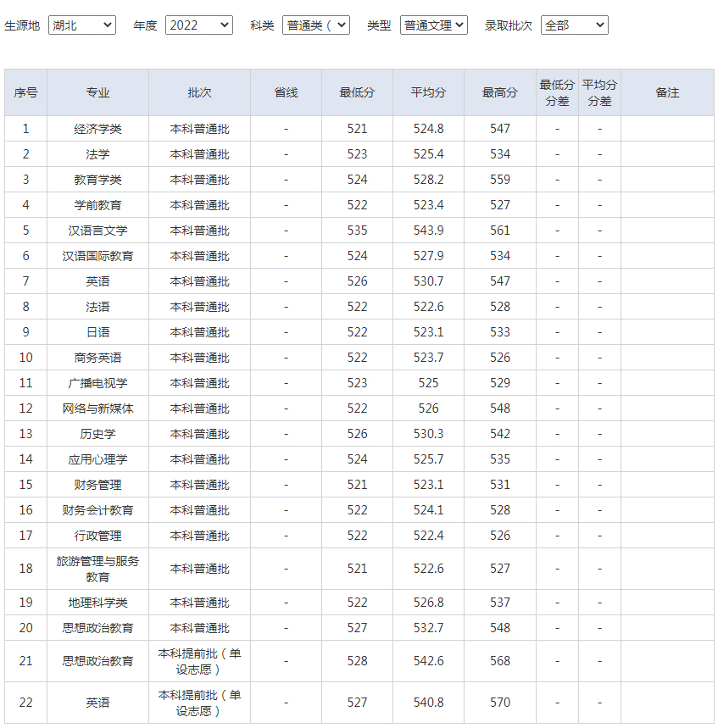Click highest score 537 for 地理科学类
718x728 pixels.
click(x=500, y=603)
